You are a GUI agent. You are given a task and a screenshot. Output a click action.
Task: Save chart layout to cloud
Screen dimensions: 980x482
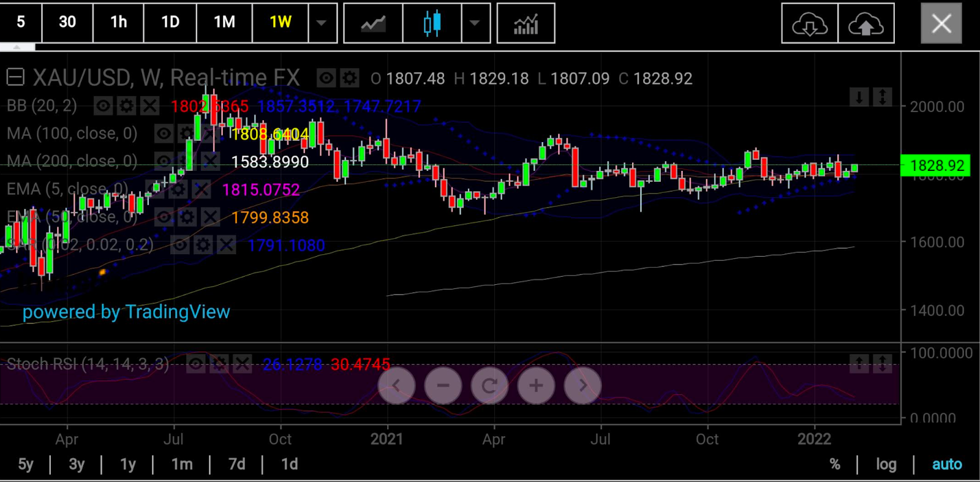click(865, 23)
